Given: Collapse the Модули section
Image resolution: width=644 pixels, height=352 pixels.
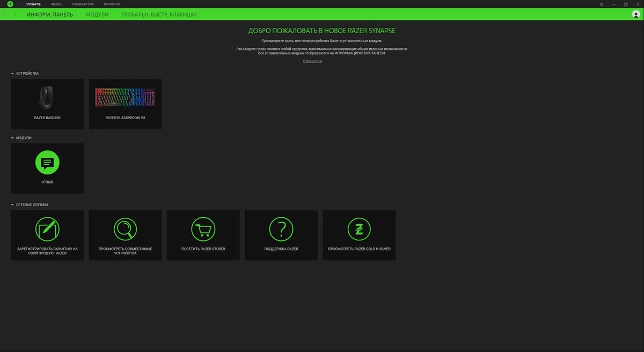Looking at the screenshot, I should [12, 138].
